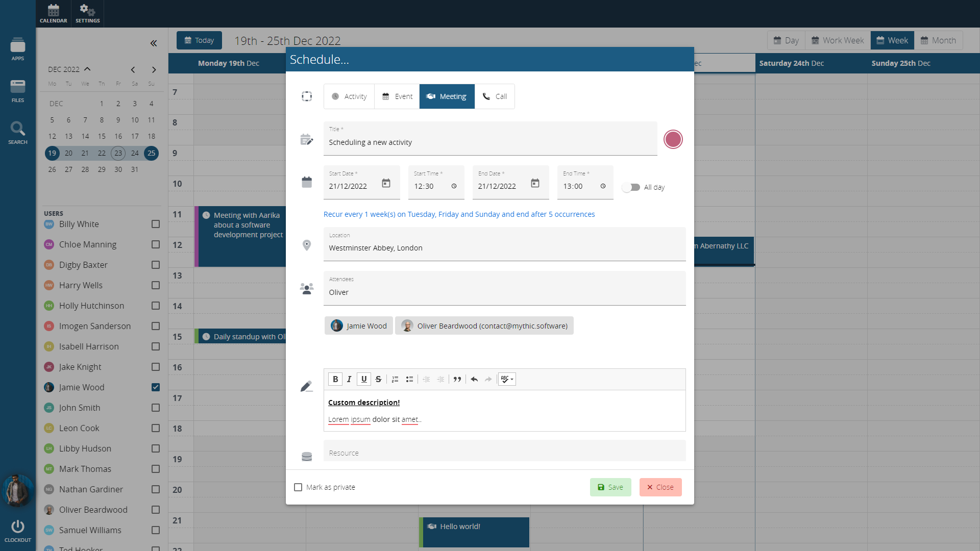This screenshot has width=980, height=551.
Task: Collapse the sidebar with the double chevron
Action: [x=154, y=43]
